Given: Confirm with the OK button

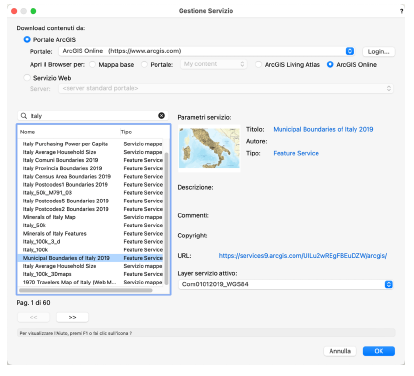Looking at the screenshot, I should (x=379, y=351).
